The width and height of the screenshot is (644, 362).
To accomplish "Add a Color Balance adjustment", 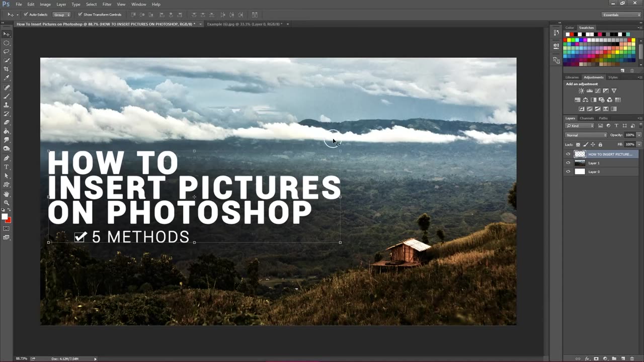I will tap(586, 100).
